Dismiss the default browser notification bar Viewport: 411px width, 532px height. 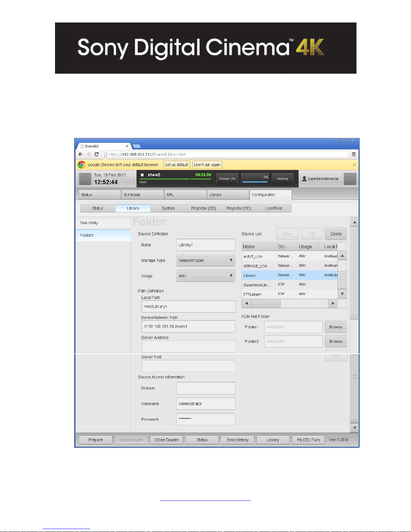point(354,164)
